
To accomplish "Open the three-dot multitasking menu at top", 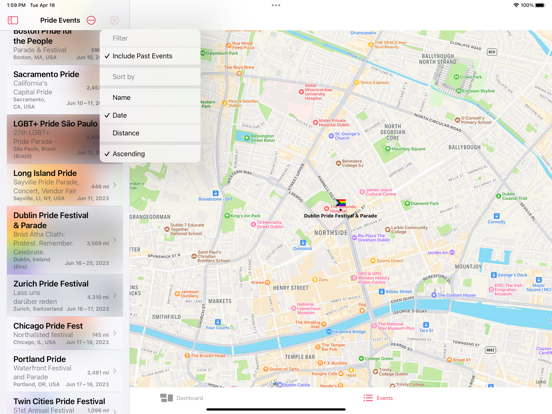I will [276, 5].
